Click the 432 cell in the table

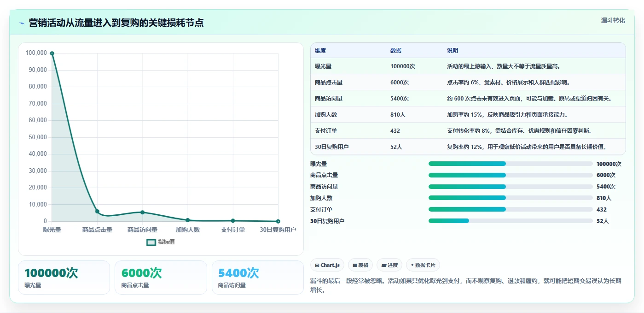(395, 131)
